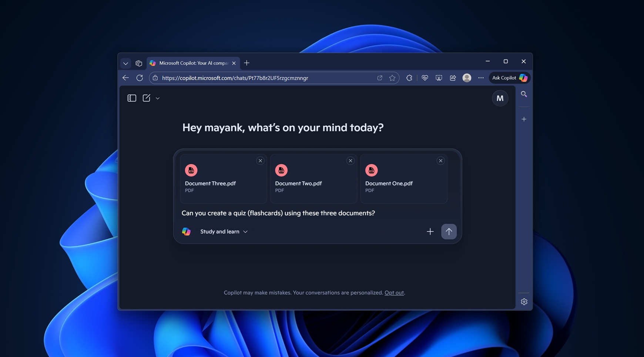Screen dimensions: 644x357
Task: Open the browser health/wellness icon
Action: (x=425, y=78)
